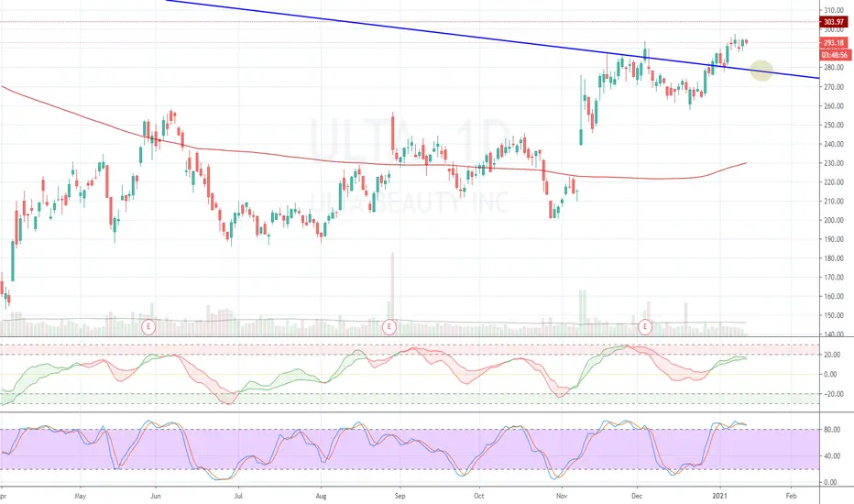
Task: Click the Feb label on time axis
Action: 791,496
